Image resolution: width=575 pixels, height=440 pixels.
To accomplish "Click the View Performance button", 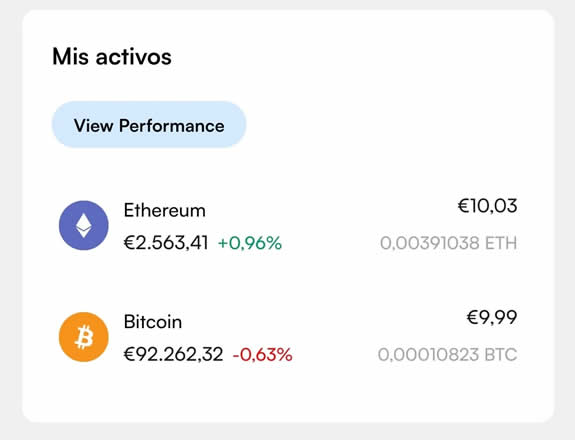I will pyautogui.click(x=149, y=125).
